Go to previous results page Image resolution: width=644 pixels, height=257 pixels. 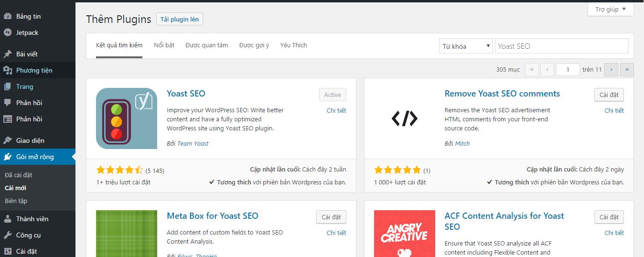coord(547,69)
